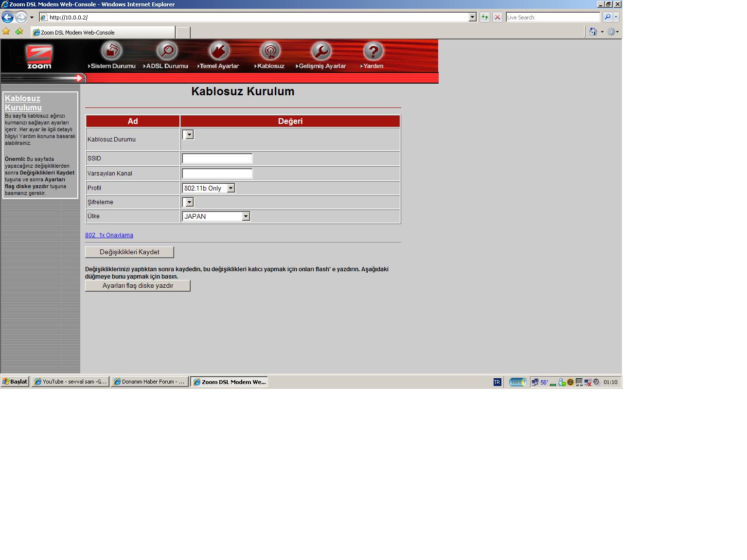
Task: Open the Favorites Center star
Action: (6, 32)
